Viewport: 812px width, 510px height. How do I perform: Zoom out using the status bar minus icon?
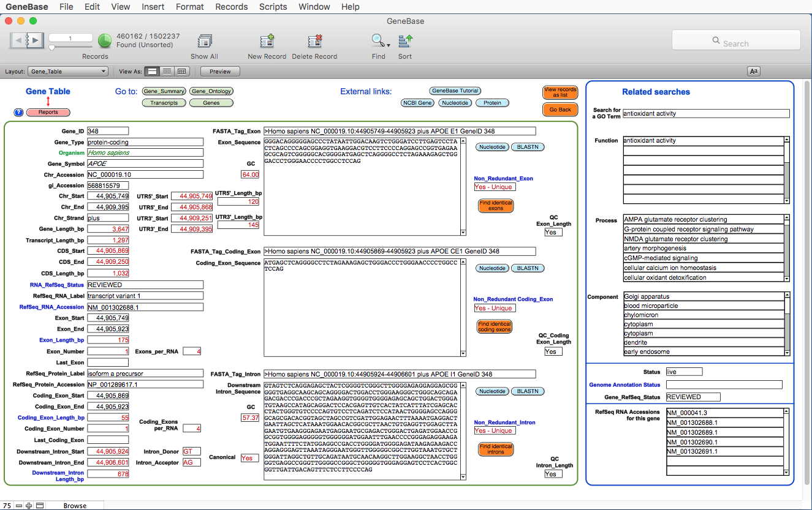19,506
